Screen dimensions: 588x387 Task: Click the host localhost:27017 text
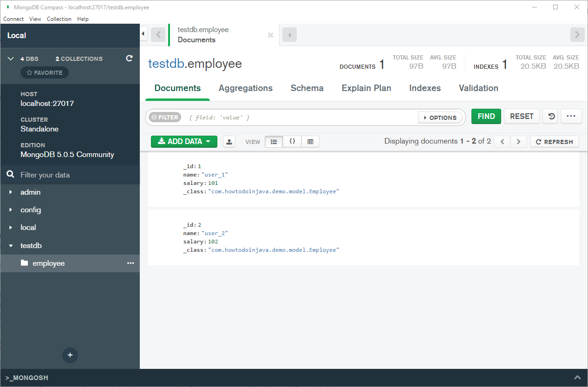pyautogui.click(x=47, y=104)
